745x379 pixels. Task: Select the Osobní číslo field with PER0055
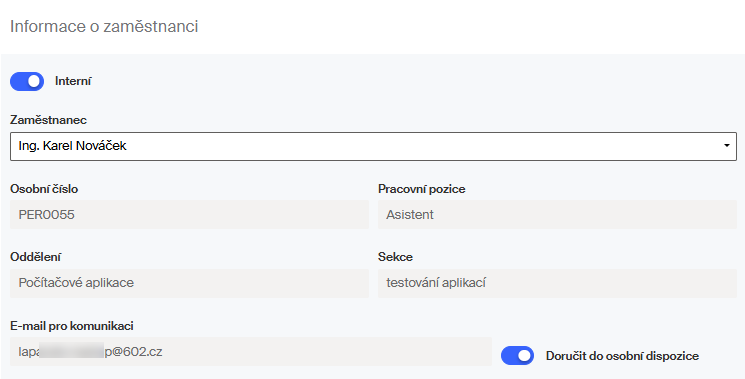point(189,215)
